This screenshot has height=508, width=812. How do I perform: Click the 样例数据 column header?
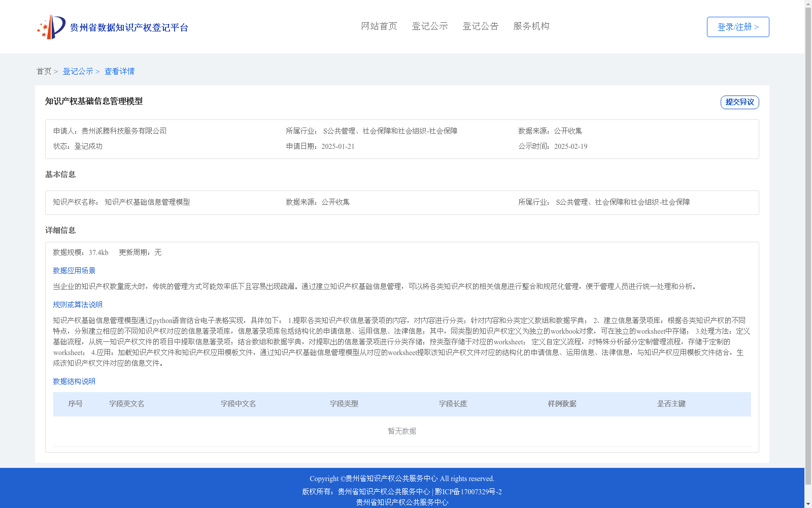(562, 404)
